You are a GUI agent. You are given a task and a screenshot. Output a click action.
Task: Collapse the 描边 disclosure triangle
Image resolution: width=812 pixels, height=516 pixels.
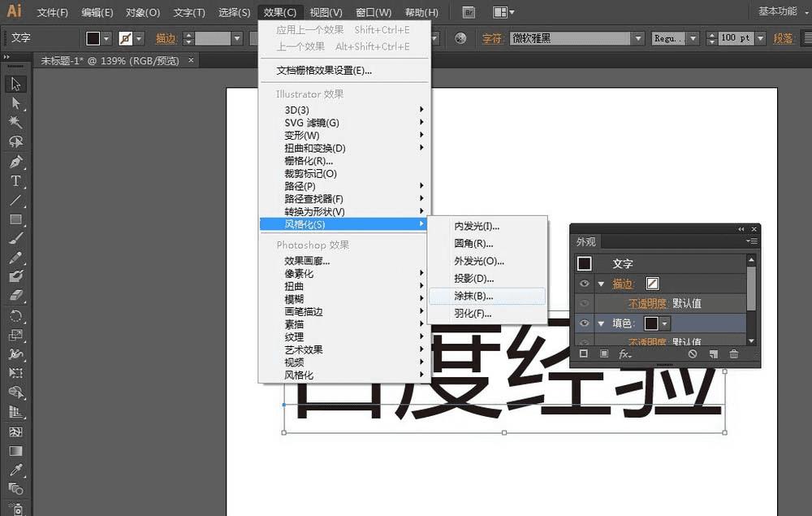(x=601, y=284)
